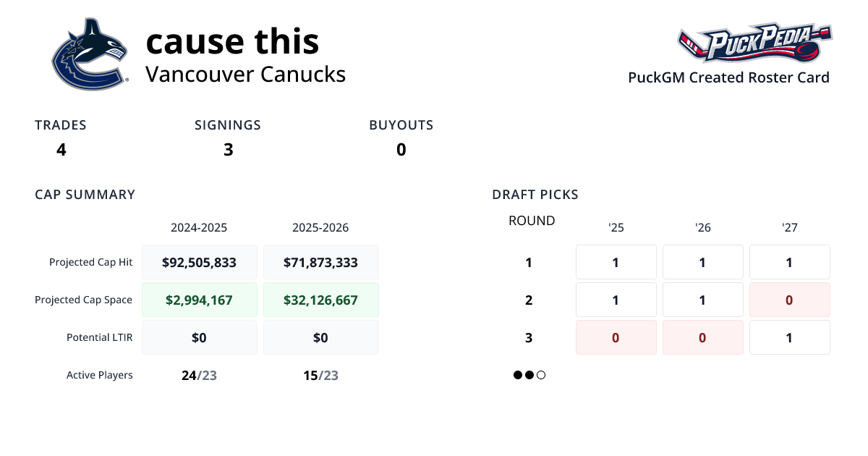Select the second filled pagination dot
This screenshot has height=456, width=868.
tap(529, 375)
